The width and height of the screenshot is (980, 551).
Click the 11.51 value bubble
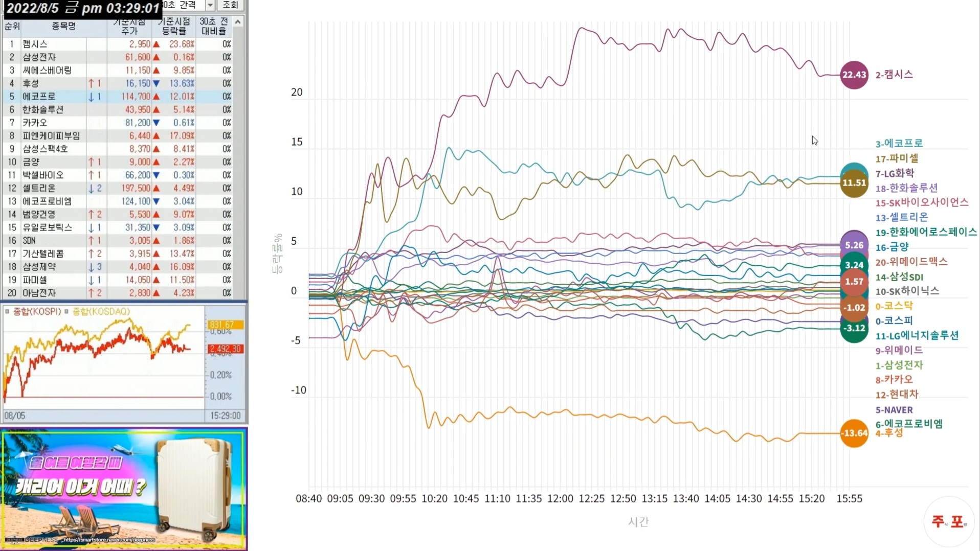(x=854, y=183)
